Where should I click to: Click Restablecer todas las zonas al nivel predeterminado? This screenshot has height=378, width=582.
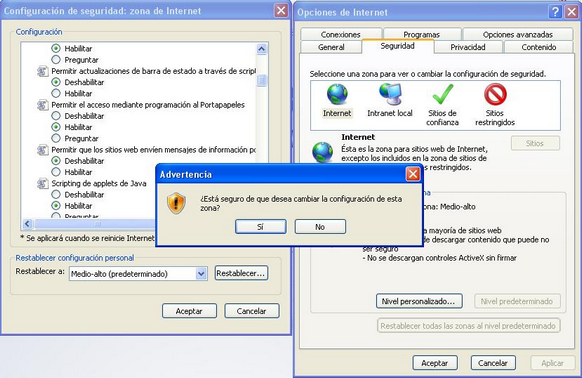468,326
